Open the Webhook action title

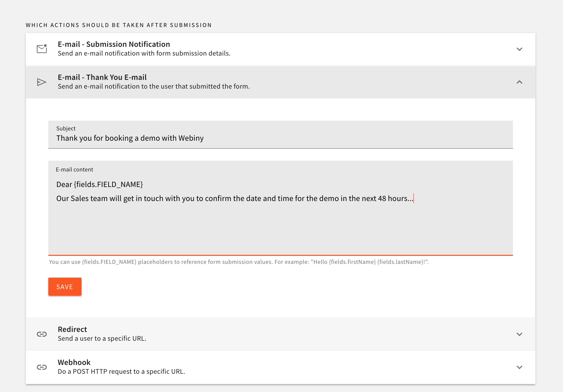(x=74, y=362)
